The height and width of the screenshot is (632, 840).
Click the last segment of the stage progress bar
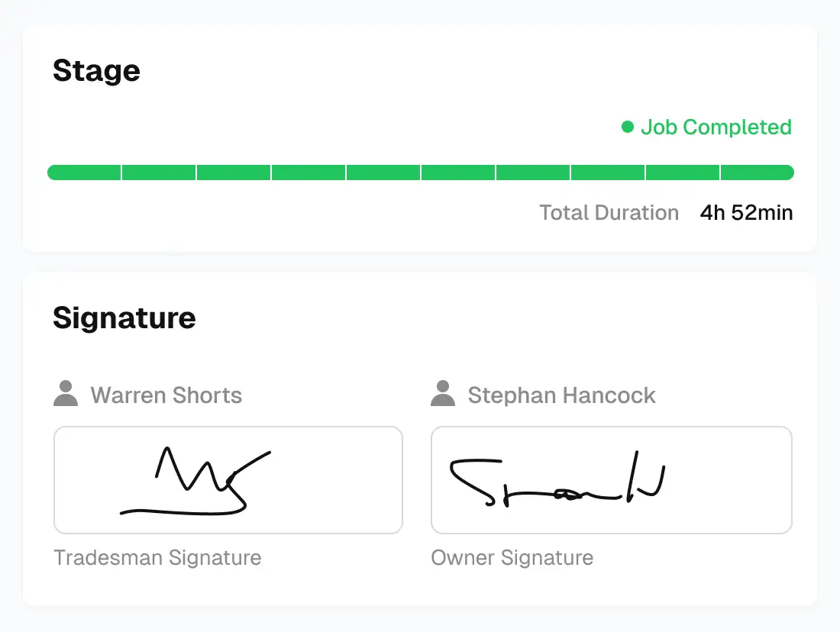pyautogui.click(x=757, y=173)
